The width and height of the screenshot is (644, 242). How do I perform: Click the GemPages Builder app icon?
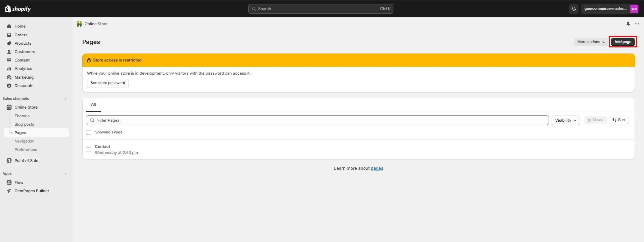pyautogui.click(x=9, y=191)
